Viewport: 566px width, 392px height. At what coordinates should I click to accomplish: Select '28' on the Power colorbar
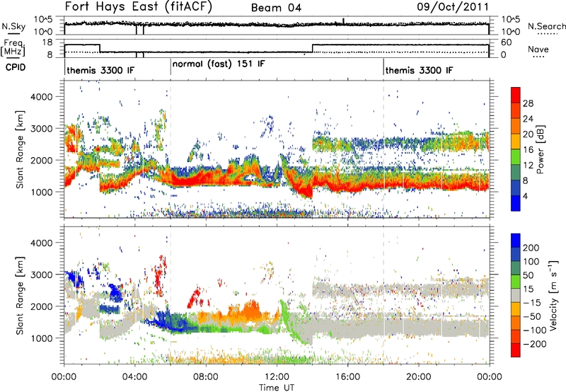(528, 103)
